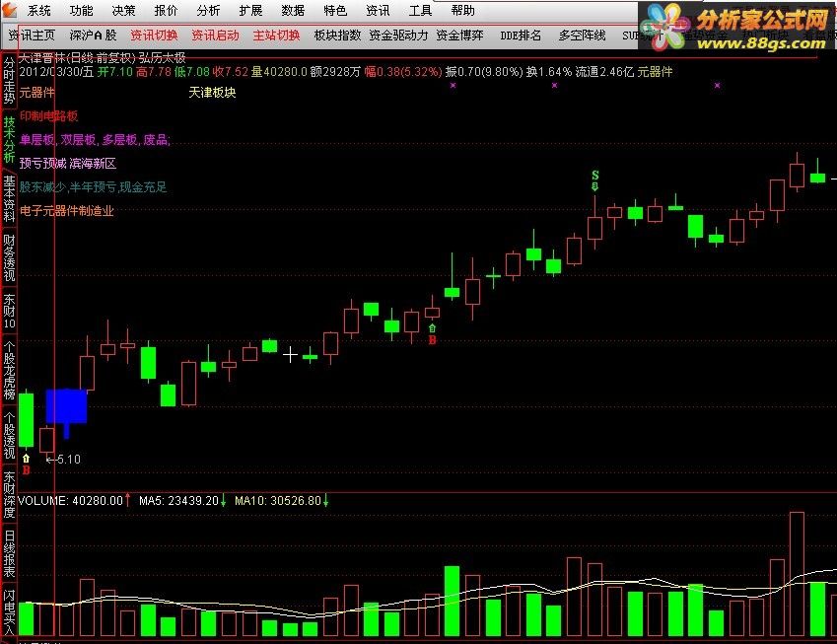This screenshot has height=644, width=837.
Task: Open 板块指数 from toolbar
Action: [x=337, y=36]
